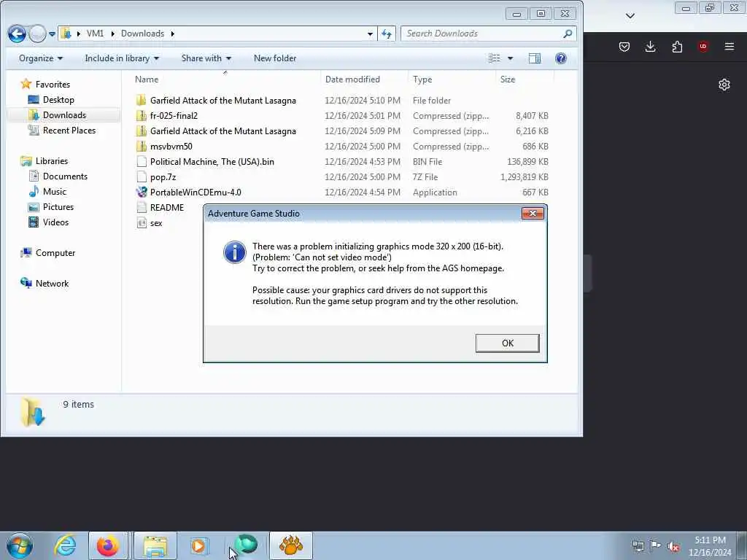747x560 pixels.
Task: Open Explorer help icon
Action: 561,58
